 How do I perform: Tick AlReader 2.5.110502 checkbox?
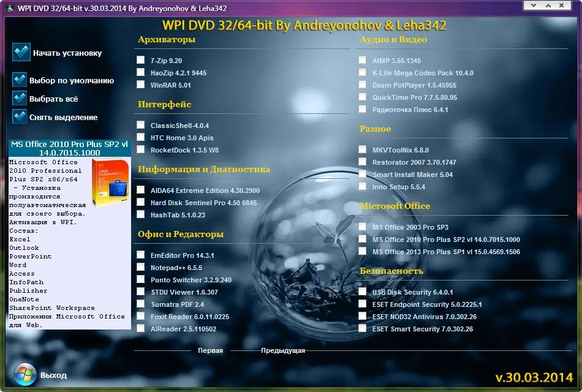pos(141,328)
